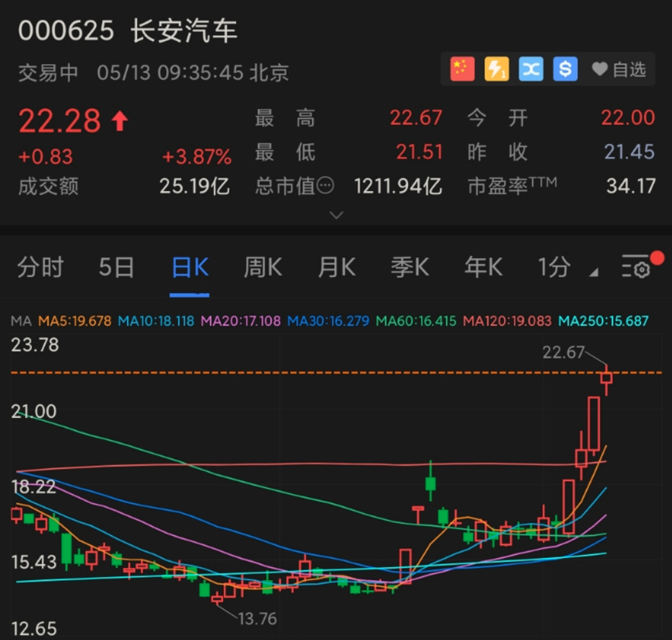The height and width of the screenshot is (640, 672).
Task: Tap the stock title 000625 长安汽车
Action: coord(128,31)
